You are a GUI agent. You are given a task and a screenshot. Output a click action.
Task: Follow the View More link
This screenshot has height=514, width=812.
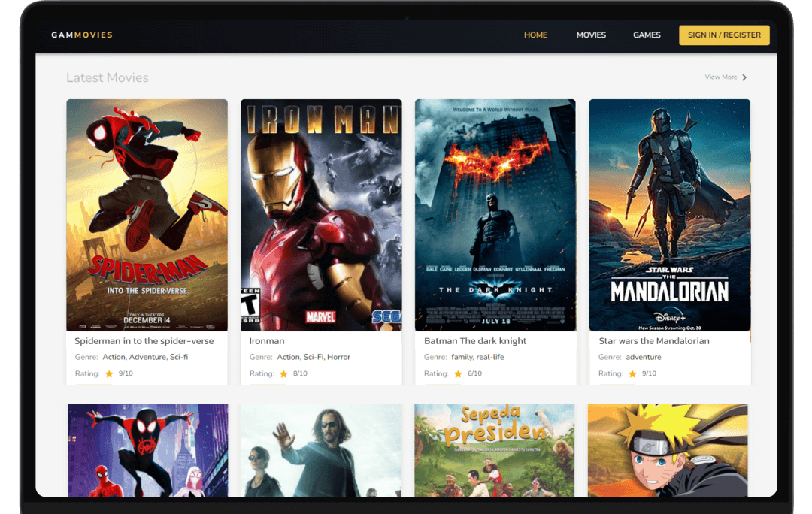[721, 77]
